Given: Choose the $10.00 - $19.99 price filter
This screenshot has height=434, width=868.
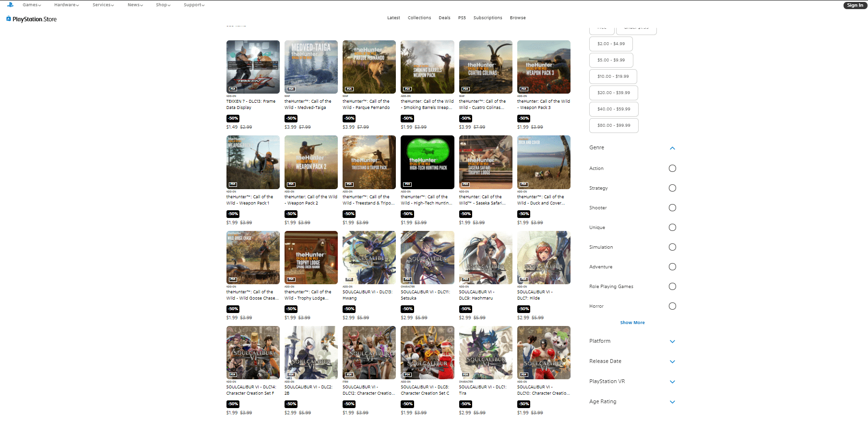Looking at the screenshot, I should point(613,76).
